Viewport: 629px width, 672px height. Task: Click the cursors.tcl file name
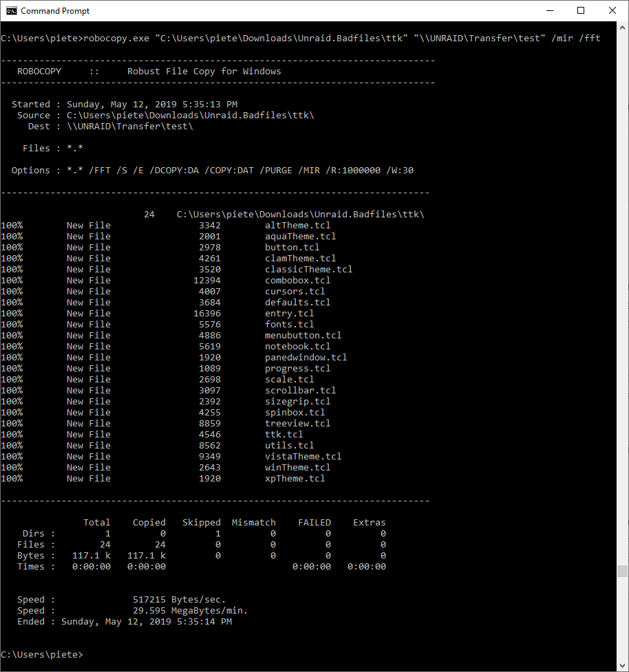[x=295, y=292]
